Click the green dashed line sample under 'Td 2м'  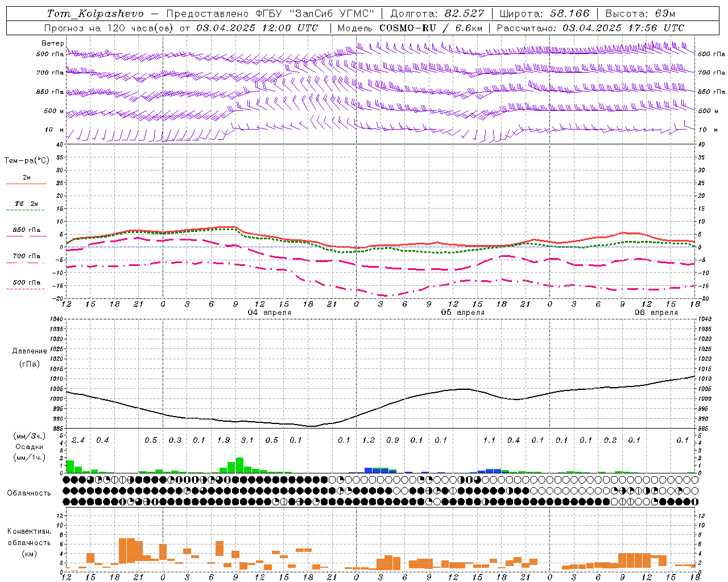click(x=25, y=210)
